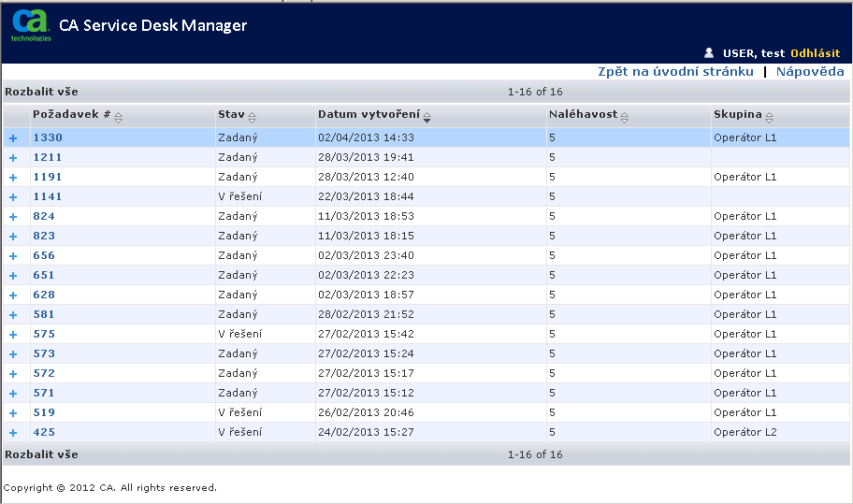Select Operátor L2 group cell
Viewport: 853px width, 504px height.
tap(745, 432)
